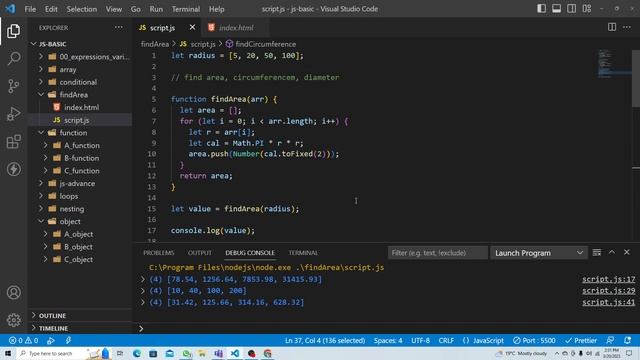Switch to the Problems panel tab
The image size is (640, 360).
(x=159, y=253)
